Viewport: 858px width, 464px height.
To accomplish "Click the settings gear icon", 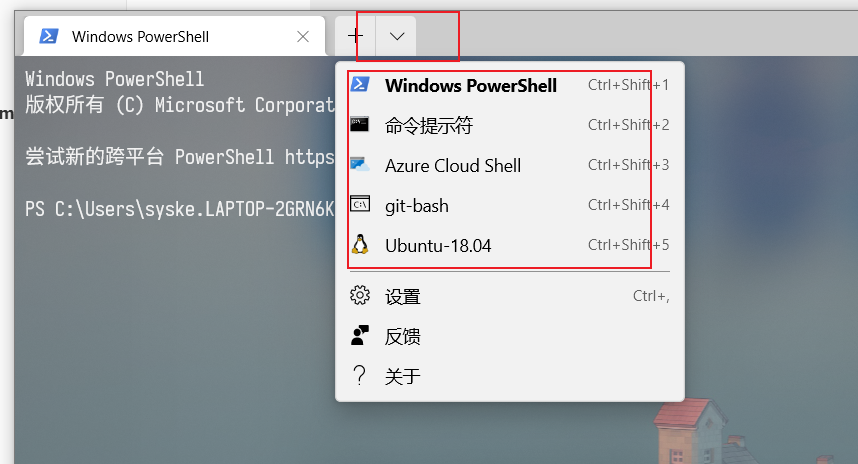I will 360,295.
